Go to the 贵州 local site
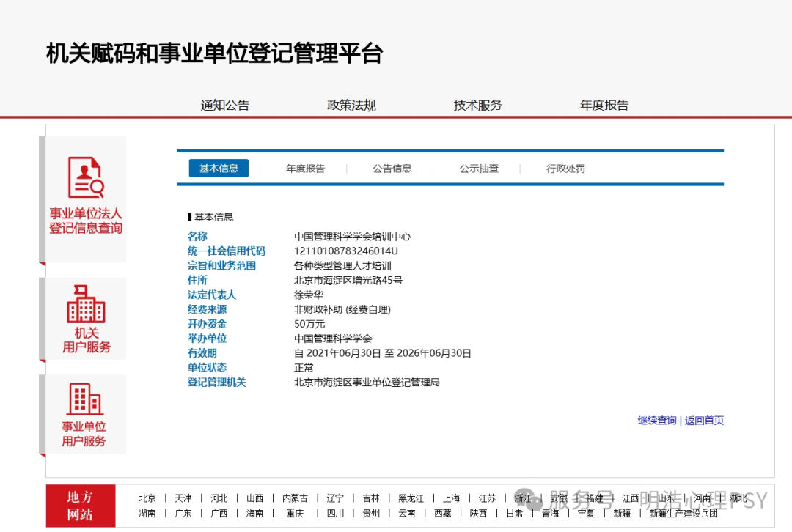Viewport: 792px width, 532px height. tap(371, 514)
